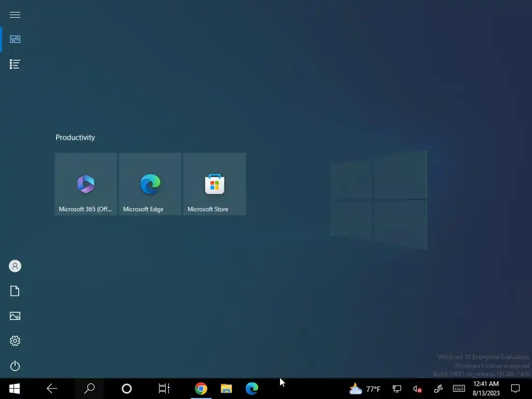The height and width of the screenshot is (399, 532).
Task: Open taskbar Search magnifier
Action: coord(89,389)
